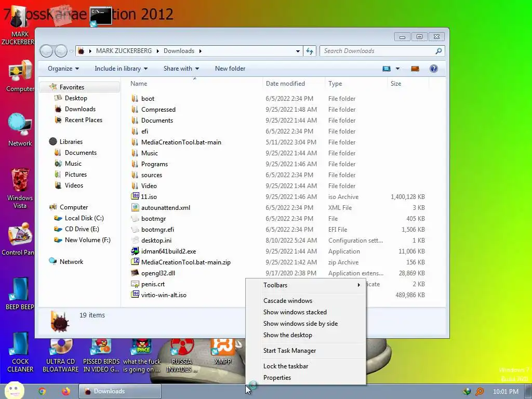Choose Start Task Manager

[289, 351]
